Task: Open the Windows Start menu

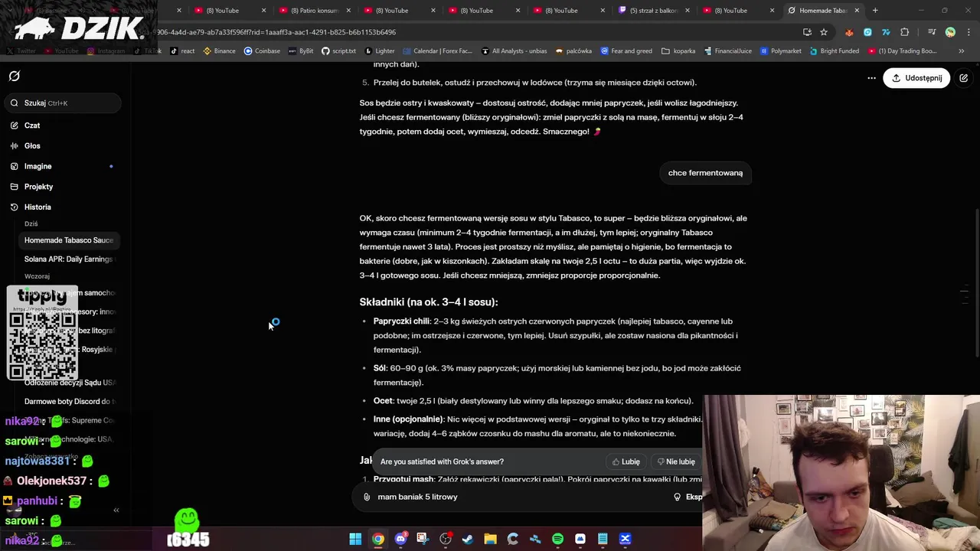Action: 355,539
